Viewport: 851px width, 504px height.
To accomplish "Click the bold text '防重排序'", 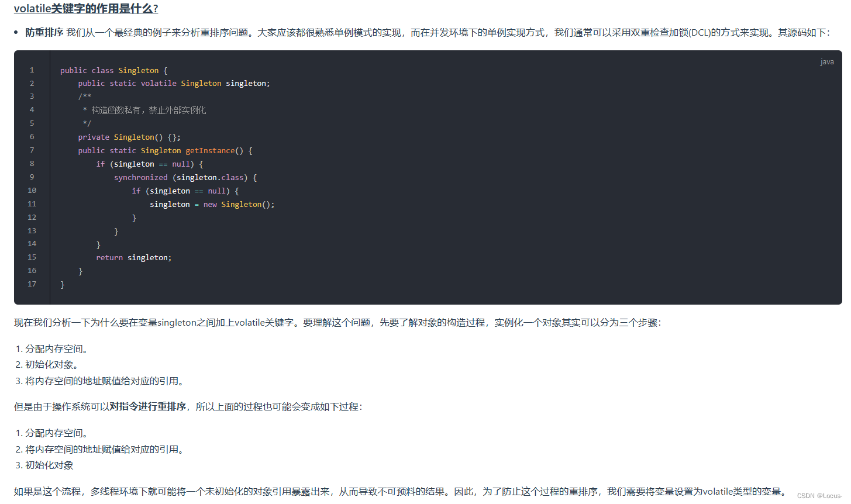I will point(44,32).
